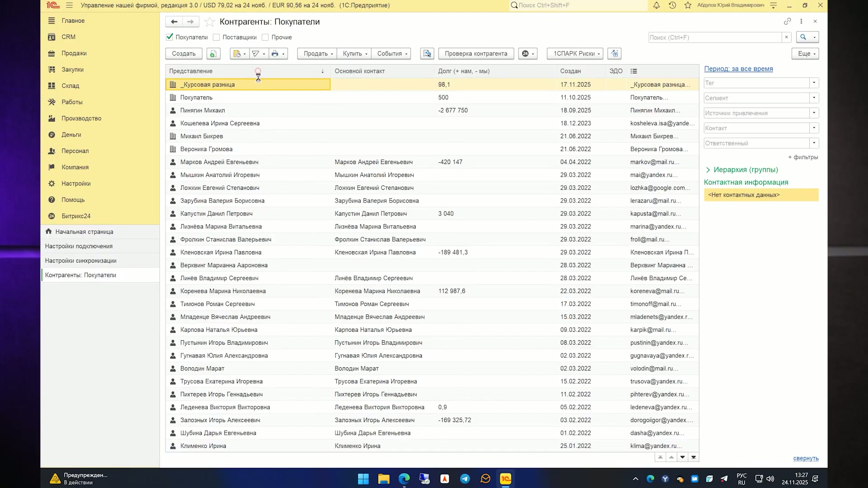Enable the Прочие checkbox
This screenshot has width=868, height=488.
(x=265, y=38)
